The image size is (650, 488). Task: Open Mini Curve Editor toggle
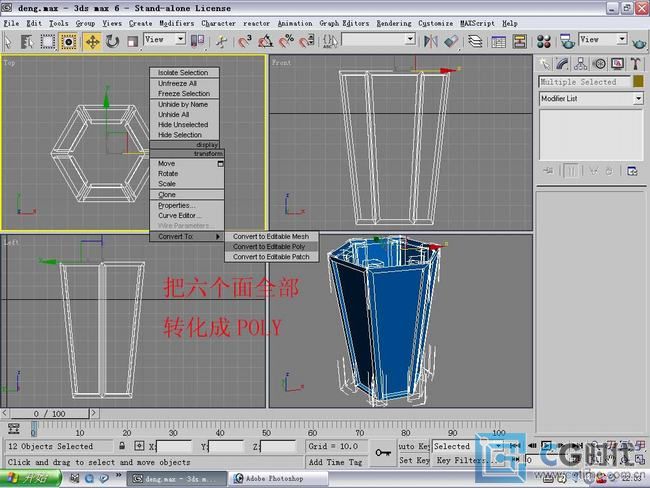tap(14, 429)
